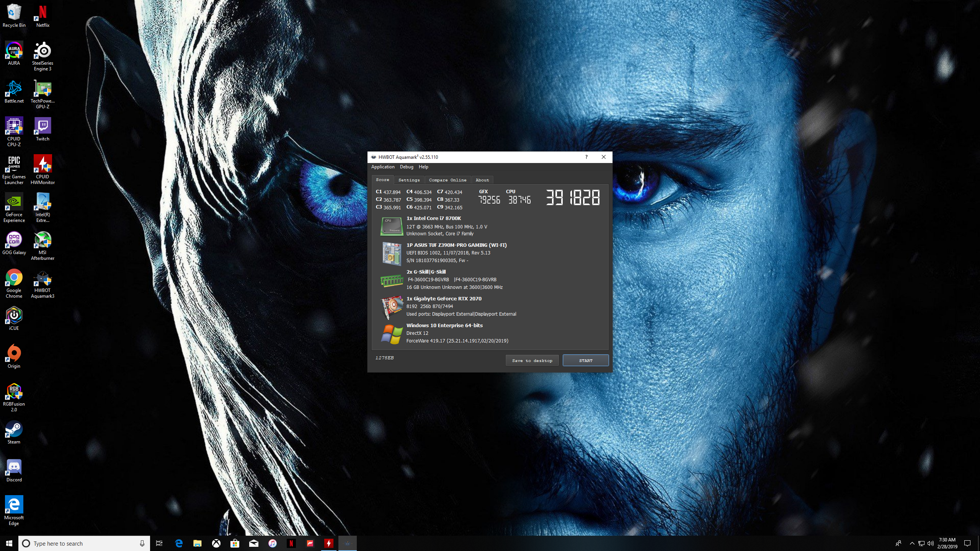Click the volume speaker tray icon
This screenshot has height=551, width=980.
(930, 543)
